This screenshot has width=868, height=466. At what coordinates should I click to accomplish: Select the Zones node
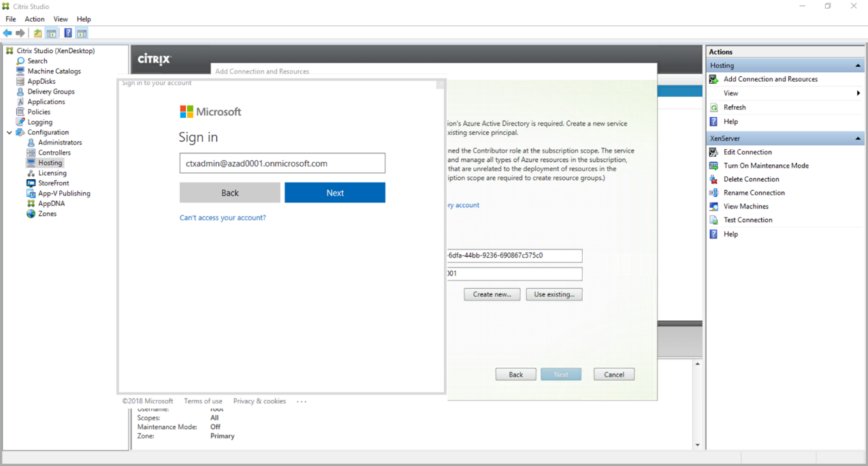47,214
